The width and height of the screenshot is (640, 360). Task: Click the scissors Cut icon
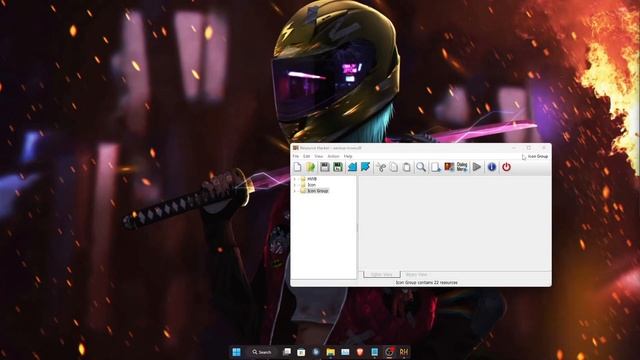(380, 167)
